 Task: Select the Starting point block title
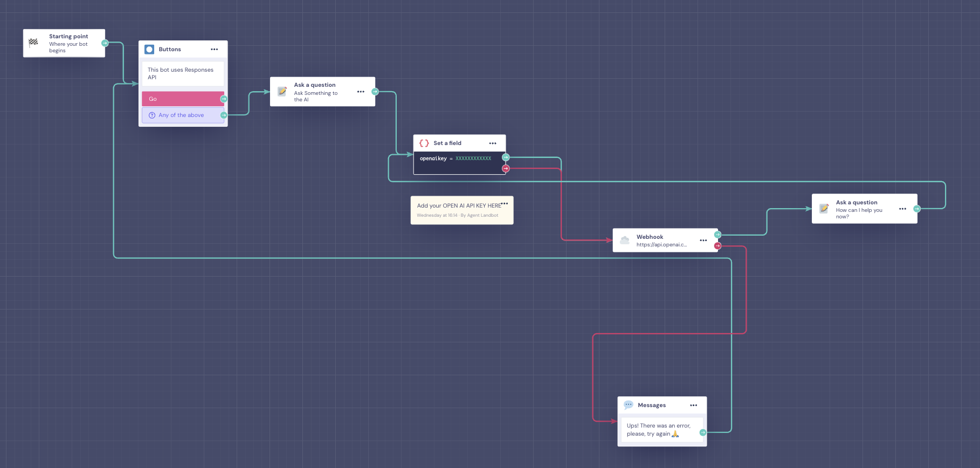[x=68, y=37]
